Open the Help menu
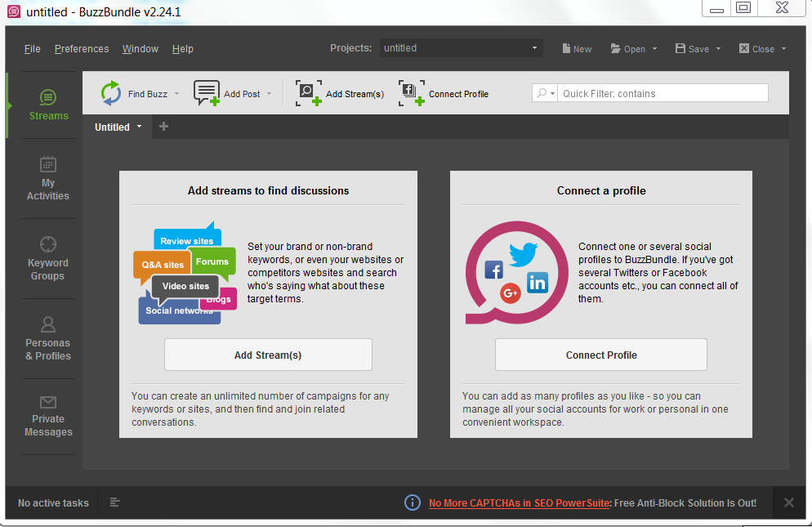812x527 pixels. 183,49
